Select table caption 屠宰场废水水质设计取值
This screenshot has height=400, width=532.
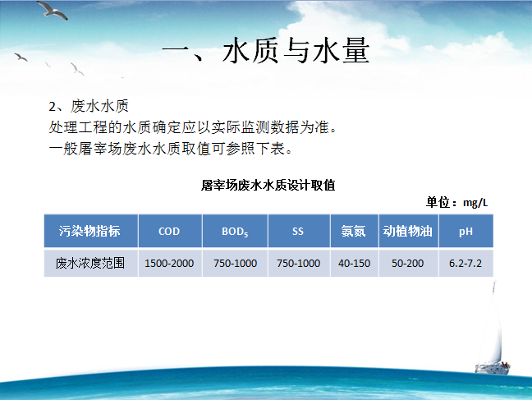pos(268,186)
